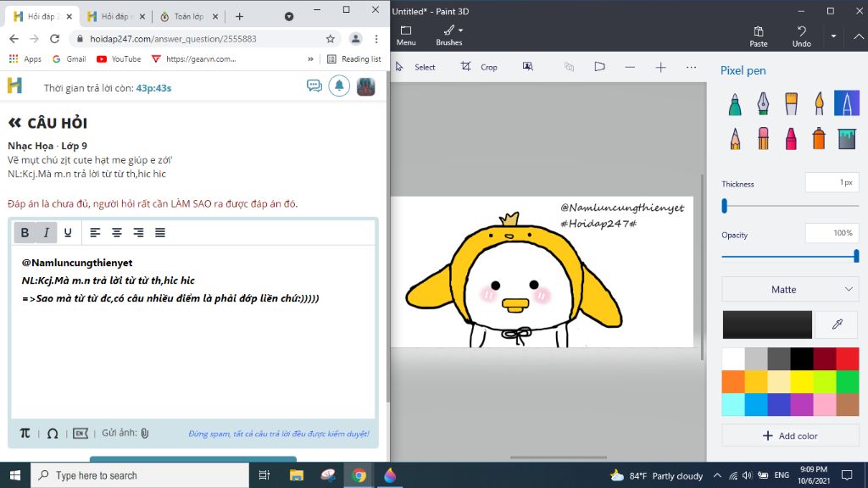Switch to the second Hỏi đáp browser tab
Screen dimensions: 868x488
pyautogui.click(x=114, y=17)
